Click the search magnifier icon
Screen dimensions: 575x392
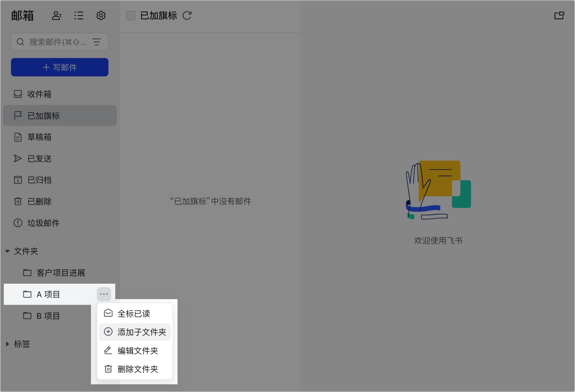tap(20, 42)
